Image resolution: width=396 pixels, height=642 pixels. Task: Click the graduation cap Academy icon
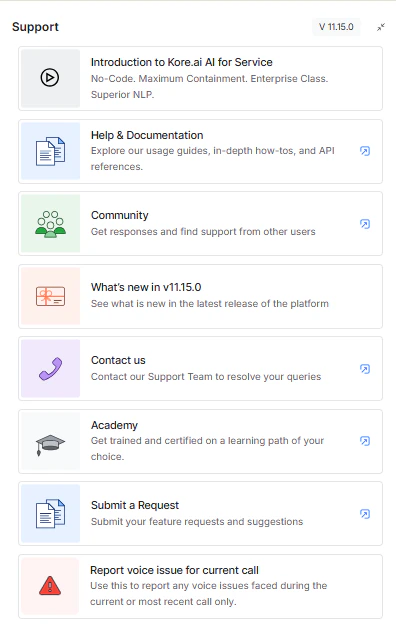pos(50,445)
